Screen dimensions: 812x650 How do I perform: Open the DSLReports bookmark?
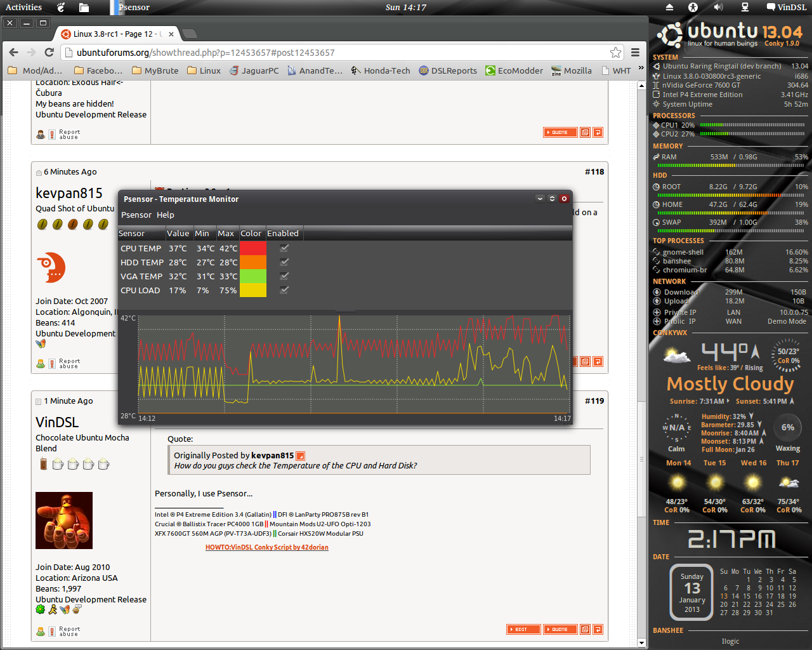(448, 70)
